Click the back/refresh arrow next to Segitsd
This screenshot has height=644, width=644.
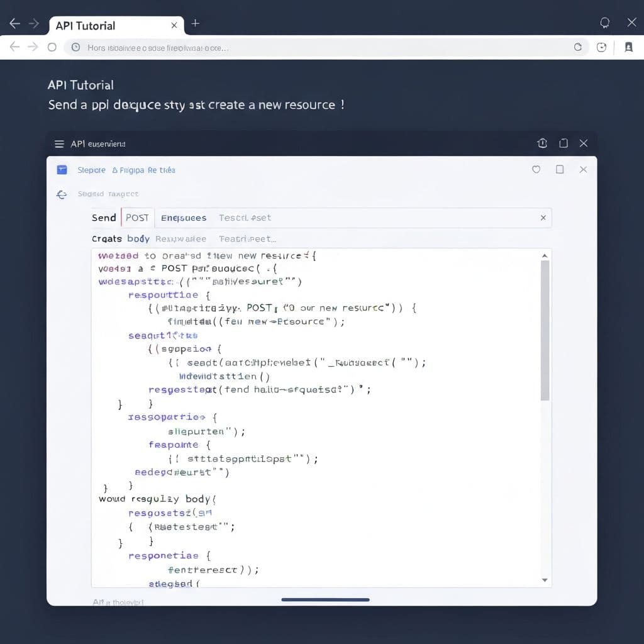[x=61, y=194]
